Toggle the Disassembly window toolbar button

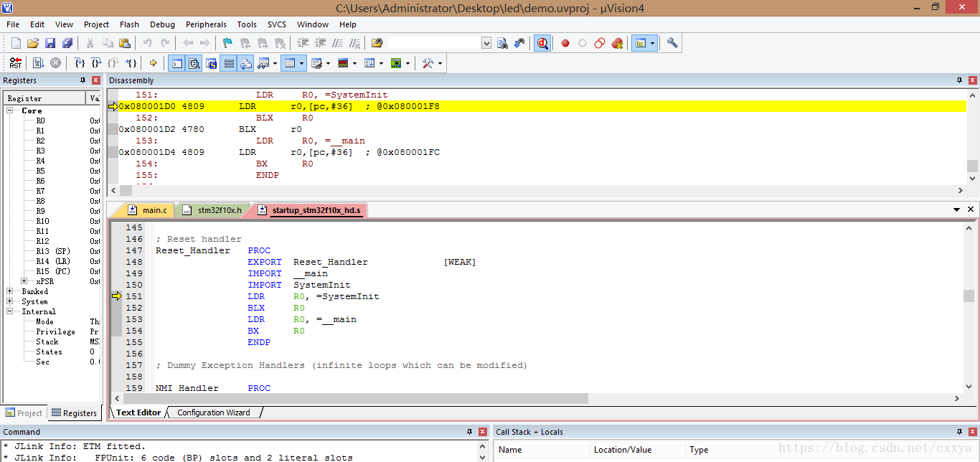pos(194,63)
